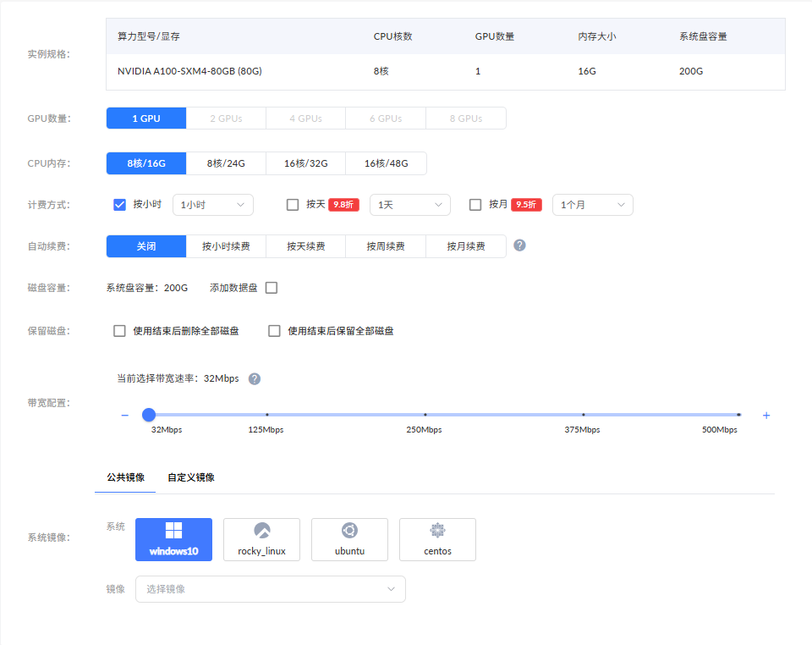Set auto-renewal to 按天续费

click(306, 246)
